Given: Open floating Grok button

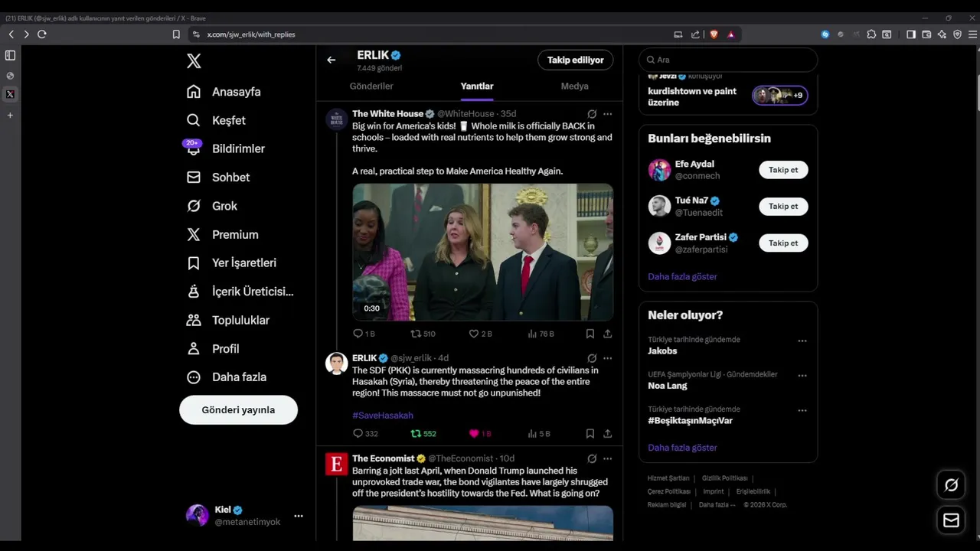Looking at the screenshot, I should [951, 484].
